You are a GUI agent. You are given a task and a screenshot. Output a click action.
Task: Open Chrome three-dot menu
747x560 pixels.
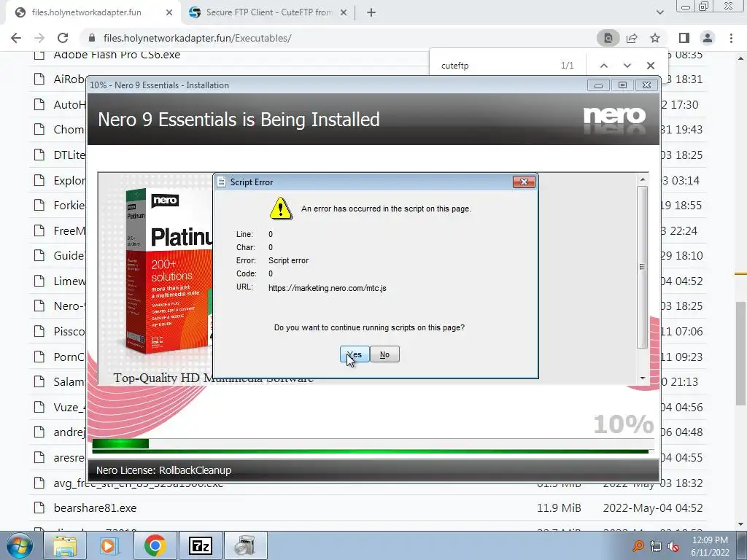(x=731, y=38)
